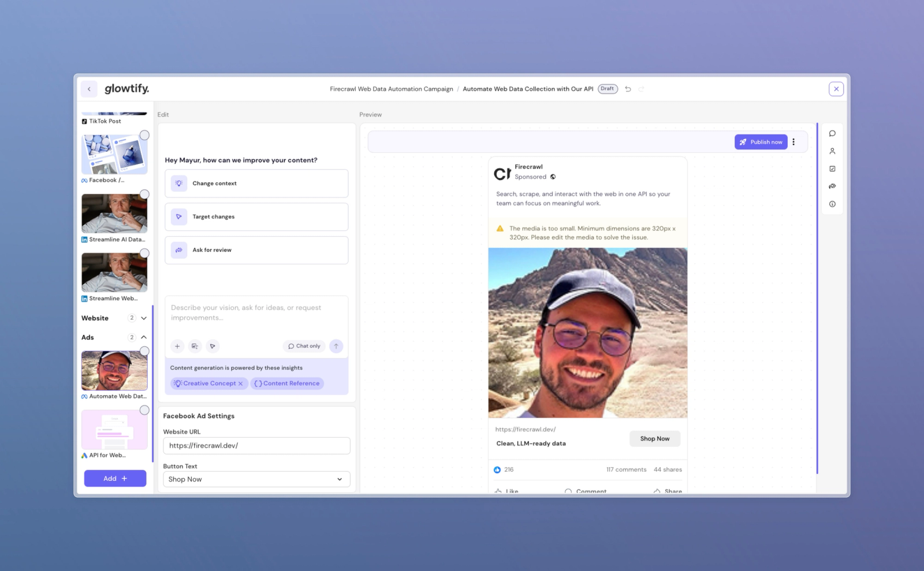This screenshot has height=571, width=924.
Task: Open the three-dot menu beside Publish now
Action: (x=793, y=142)
